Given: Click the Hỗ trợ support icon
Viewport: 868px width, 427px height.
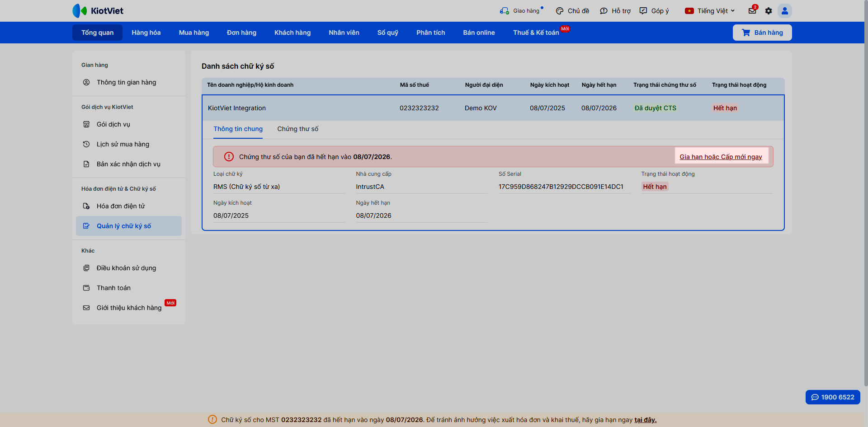Looking at the screenshot, I should (x=604, y=11).
